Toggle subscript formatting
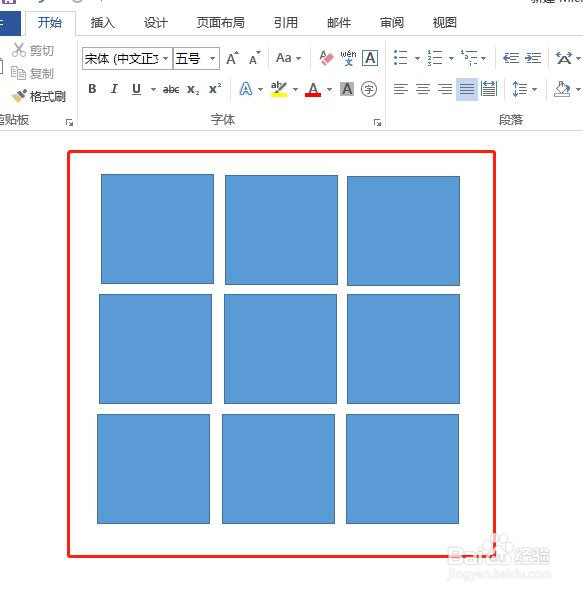This screenshot has width=583, height=595. tap(193, 90)
